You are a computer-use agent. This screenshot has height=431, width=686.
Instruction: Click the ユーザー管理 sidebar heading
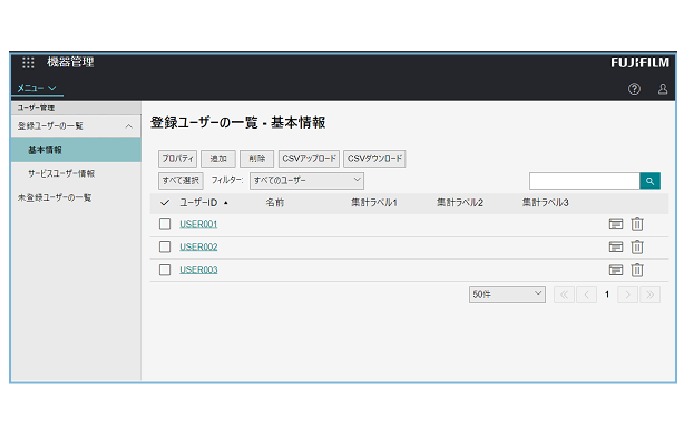coord(36,108)
